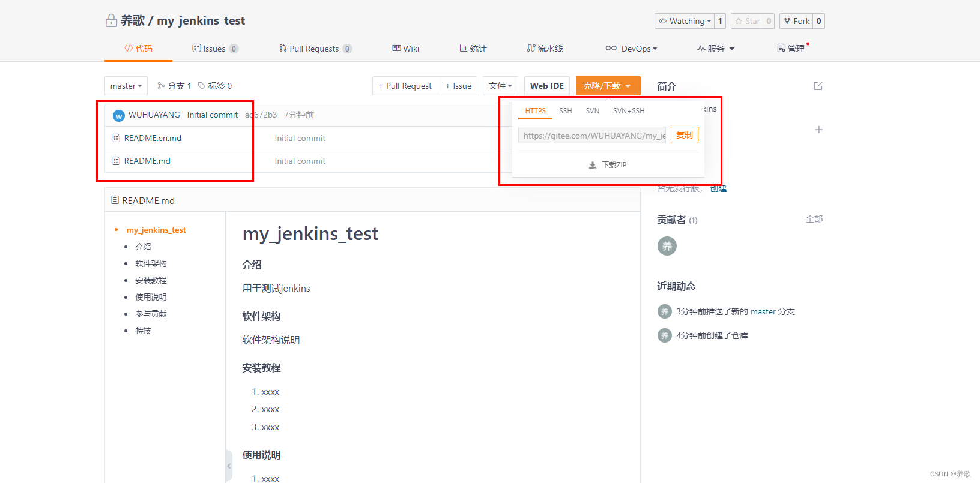Collapse the README outline sidebar handle

tap(229, 466)
